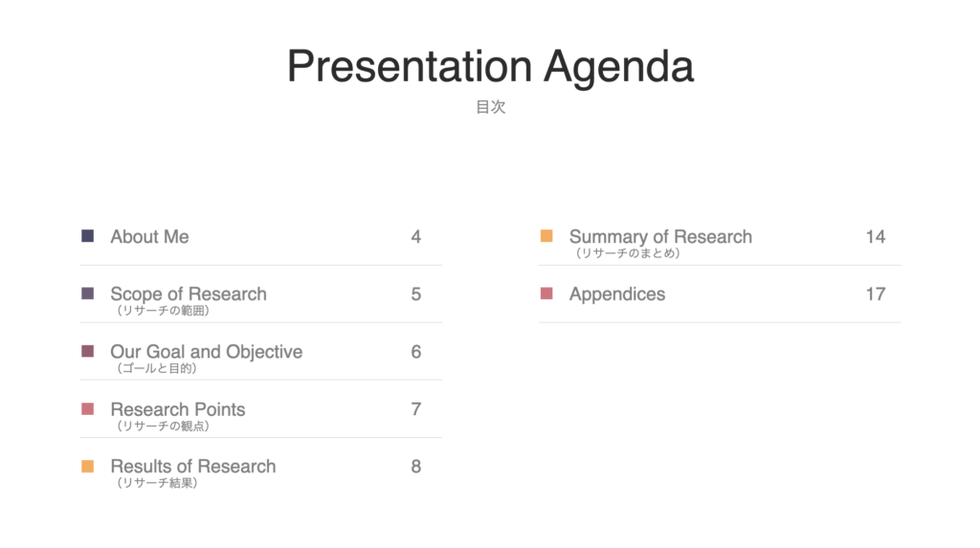The height and width of the screenshot is (548, 980).
Task: Select Summary of Research heading
Action: [x=660, y=237]
